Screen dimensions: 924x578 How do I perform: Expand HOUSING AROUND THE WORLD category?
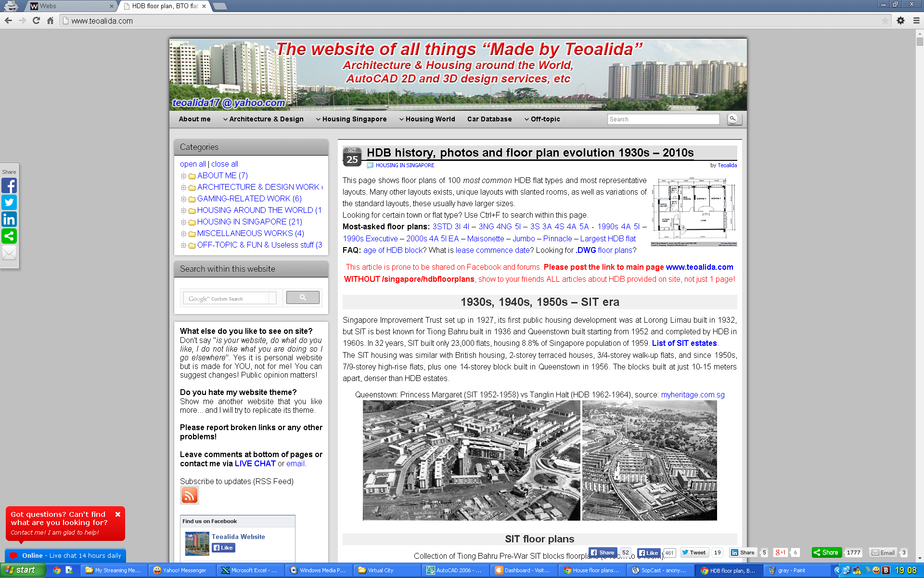coord(183,210)
